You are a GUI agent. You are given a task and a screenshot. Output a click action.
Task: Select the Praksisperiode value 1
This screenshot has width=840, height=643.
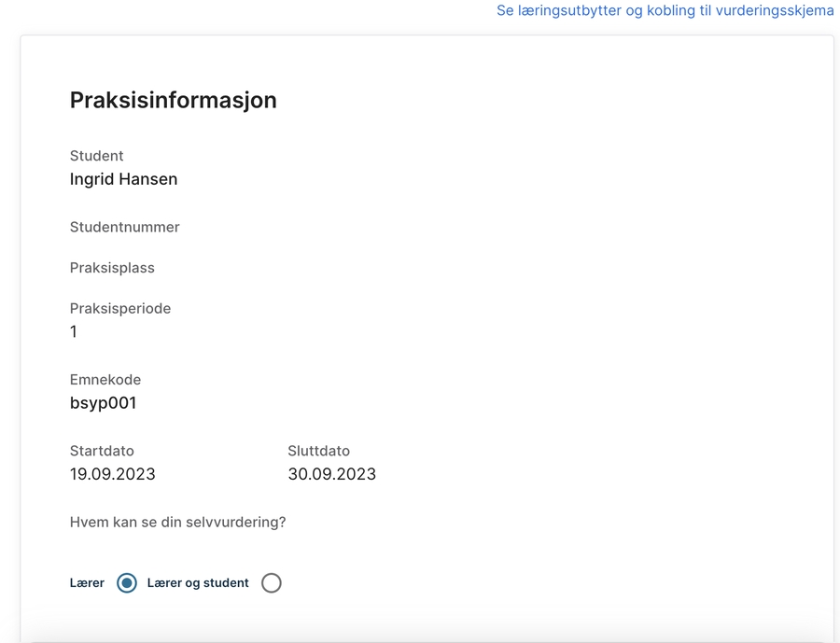[74, 332]
